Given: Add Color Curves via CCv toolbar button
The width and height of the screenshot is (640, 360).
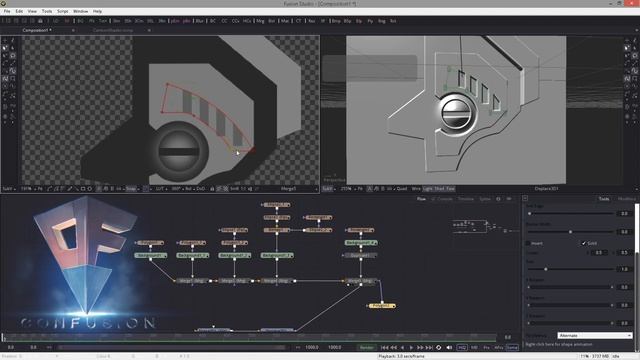Looking at the screenshot, I should [x=236, y=21].
